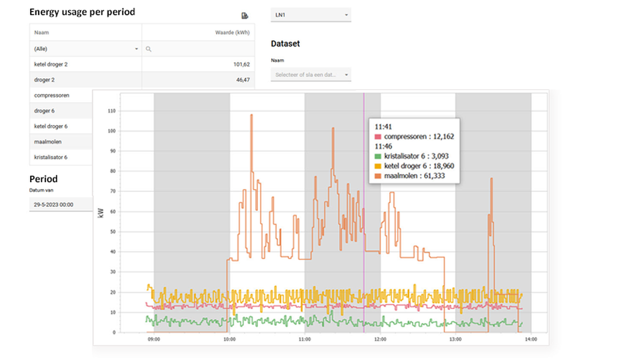Click the green kristalisator 6 tooltip swatch

point(379,156)
